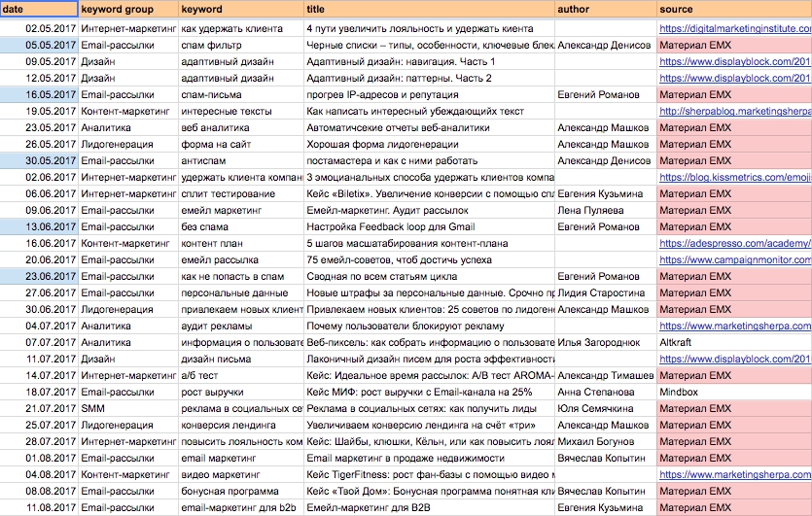Click 'Материал EMX' in 11.08.2017 row

coord(734,507)
